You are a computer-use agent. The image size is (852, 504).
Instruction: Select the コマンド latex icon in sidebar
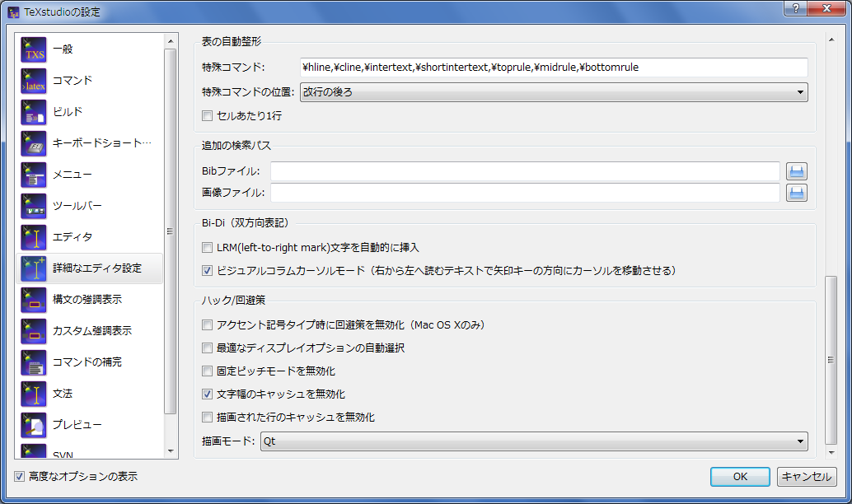(x=34, y=81)
